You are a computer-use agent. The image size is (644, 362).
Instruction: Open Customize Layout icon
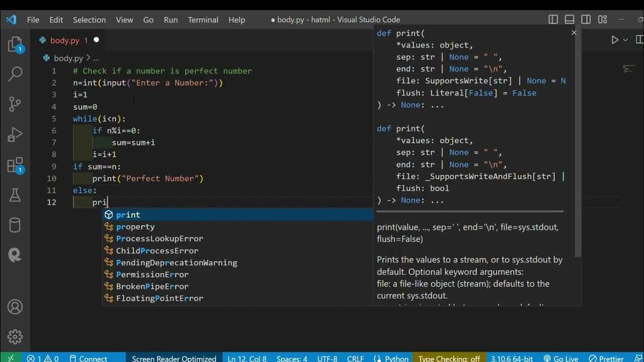point(603,20)
